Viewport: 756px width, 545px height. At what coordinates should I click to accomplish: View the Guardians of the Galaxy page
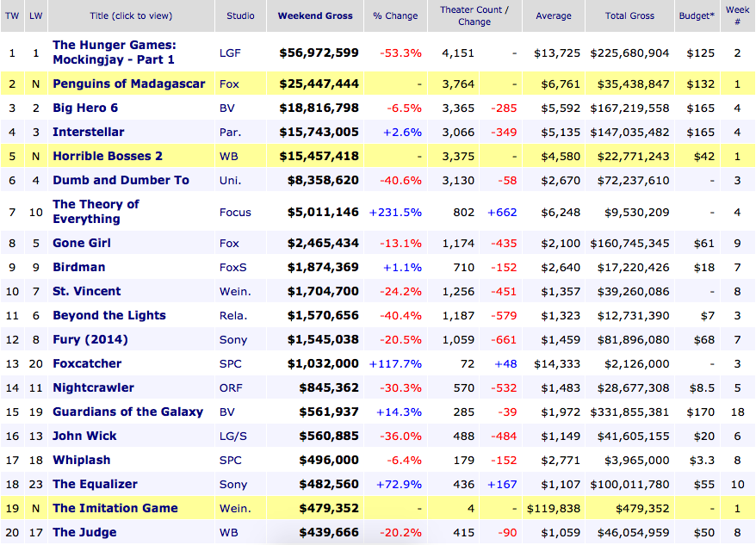click(x=127, y=412)
